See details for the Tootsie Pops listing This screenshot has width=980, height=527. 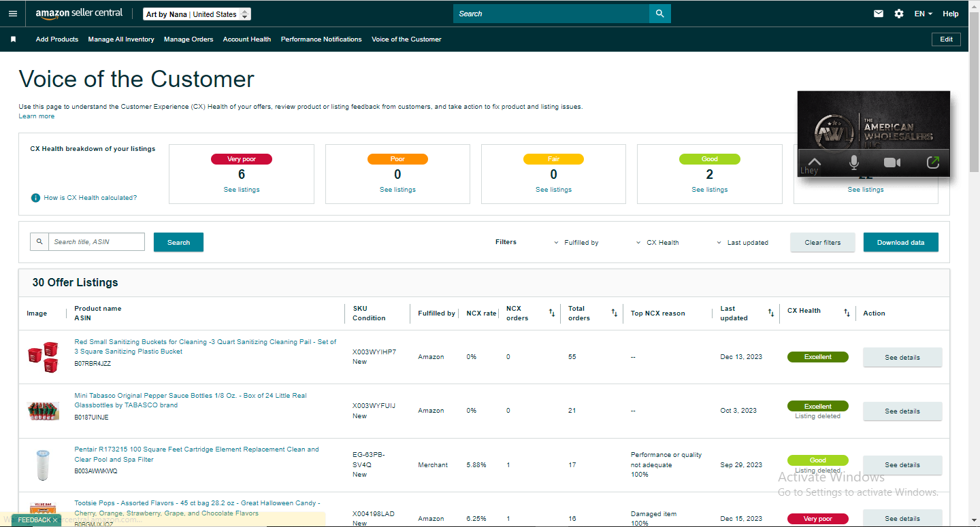tap(902, 518)
